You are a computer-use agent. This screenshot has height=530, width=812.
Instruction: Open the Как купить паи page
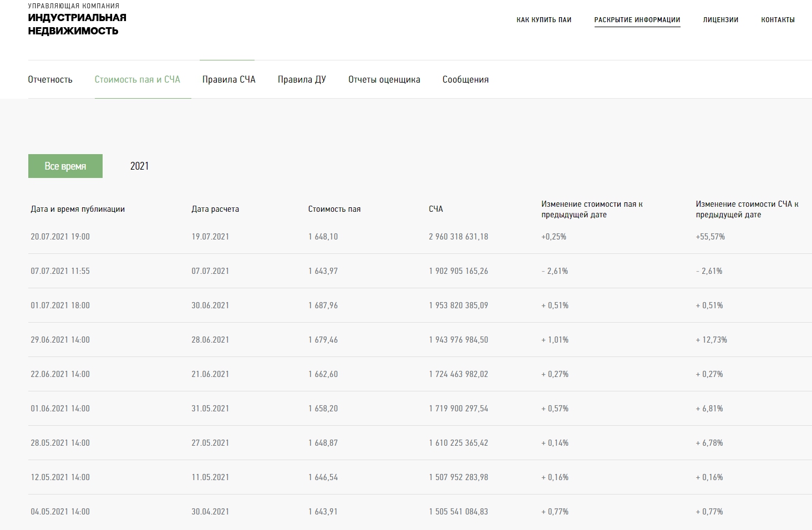click(544, 20)
